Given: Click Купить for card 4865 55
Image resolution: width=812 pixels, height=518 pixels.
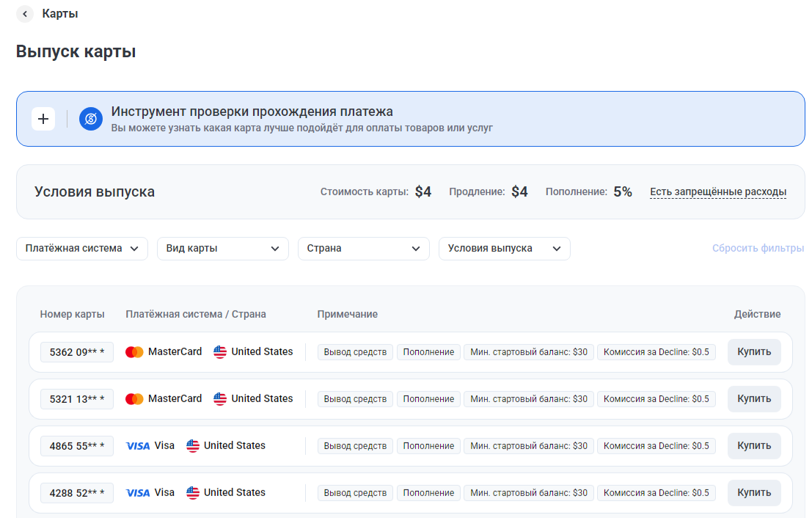Looking at the screenshot, I should pos(754,446).
